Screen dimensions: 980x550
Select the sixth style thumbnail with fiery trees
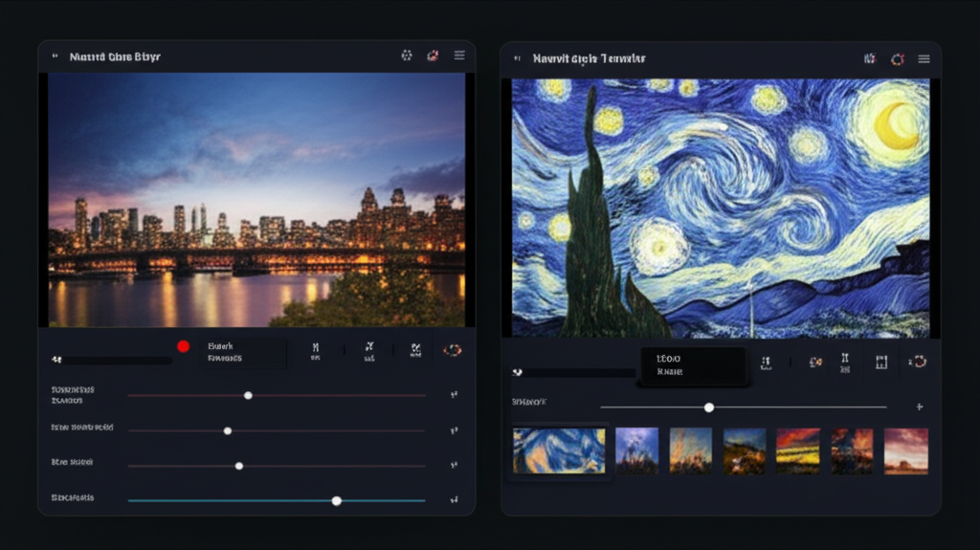852,451
